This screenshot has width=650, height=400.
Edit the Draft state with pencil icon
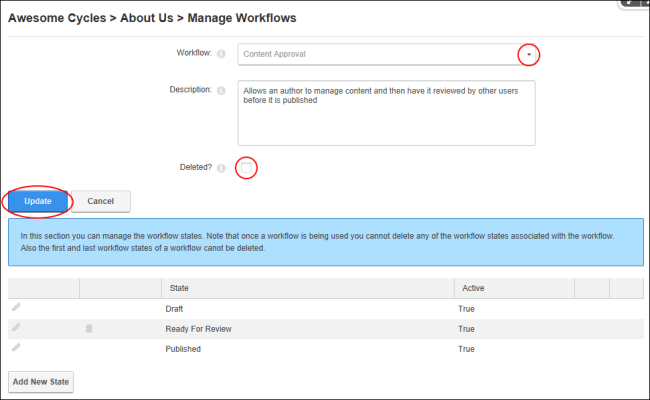[x=16, y=307]
